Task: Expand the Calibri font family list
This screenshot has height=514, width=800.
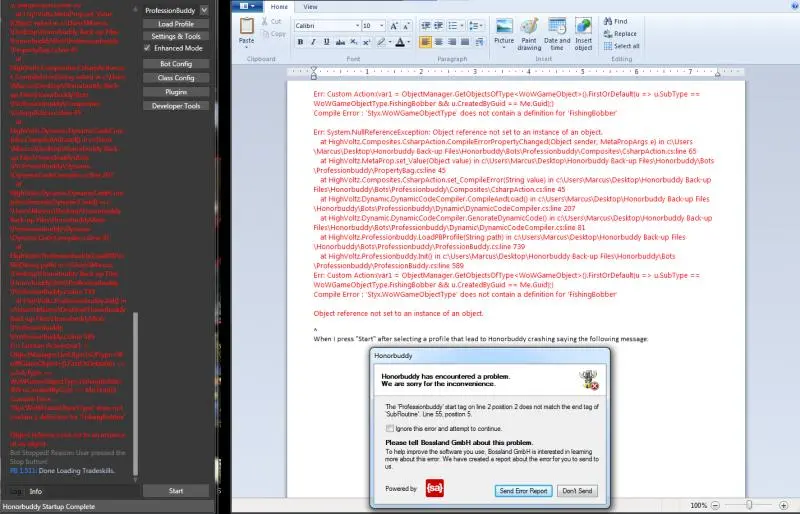Action: coord(357,26)
